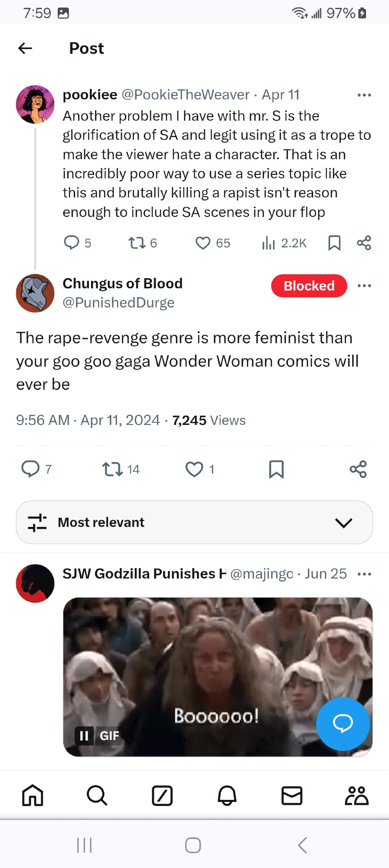Image resolution: width=389 pixels, height=868 pixels.
Task: Open the Notifications bell tab
Action: click(227, 796)
